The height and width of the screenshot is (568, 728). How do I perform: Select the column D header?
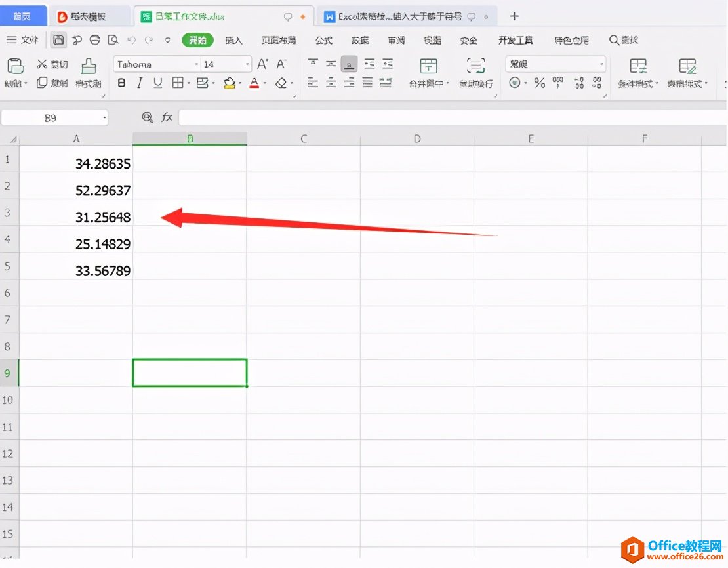(417, 138)
